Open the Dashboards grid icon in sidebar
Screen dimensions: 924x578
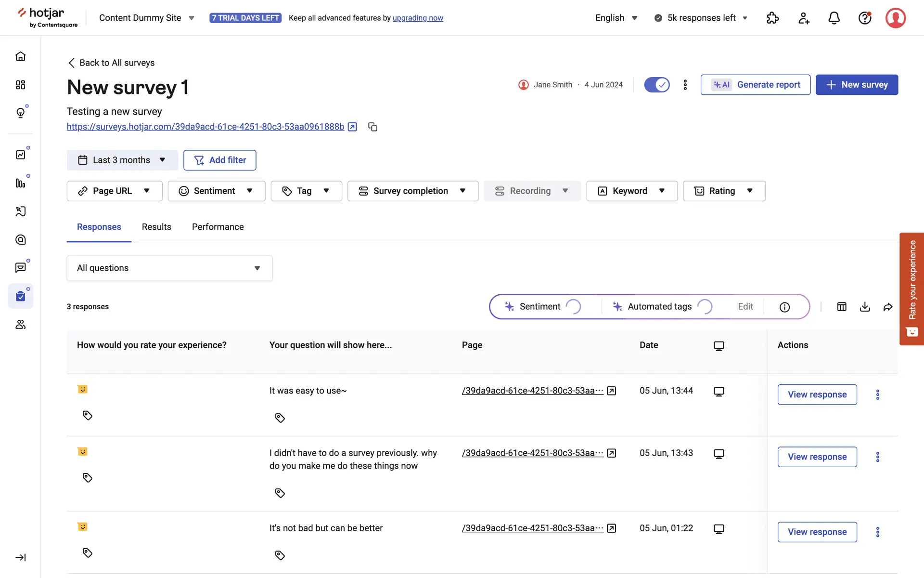pyautogui.click(x=20, y=85)
